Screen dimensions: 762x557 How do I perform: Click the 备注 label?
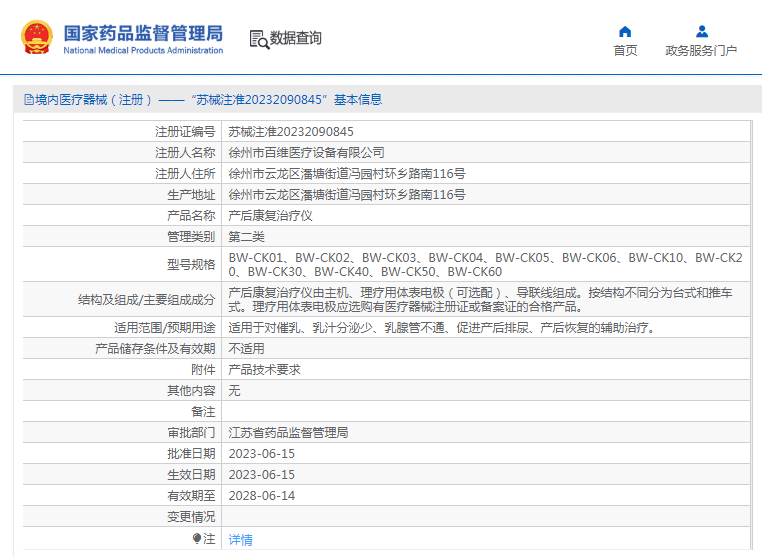pyautogui.click(x=203, y=412)
